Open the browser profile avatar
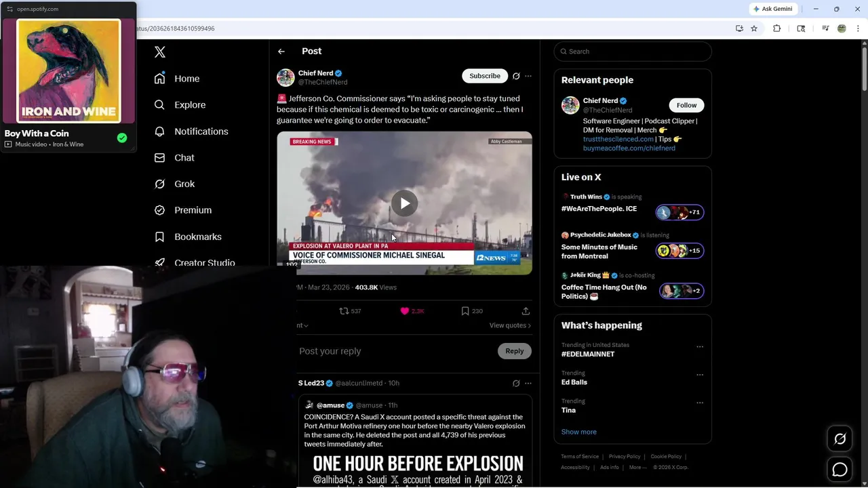The height and width of the screenshot is (488, 868). (842, 28)
